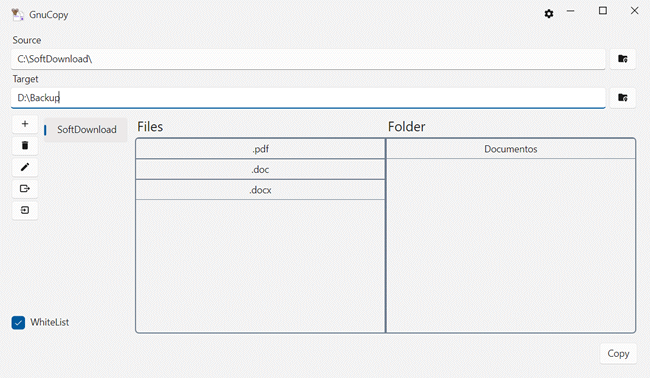The height and width of the screenshot is (378, 650).
Task: Open settings via the gear icon
Action: click(x=548, y=14)
